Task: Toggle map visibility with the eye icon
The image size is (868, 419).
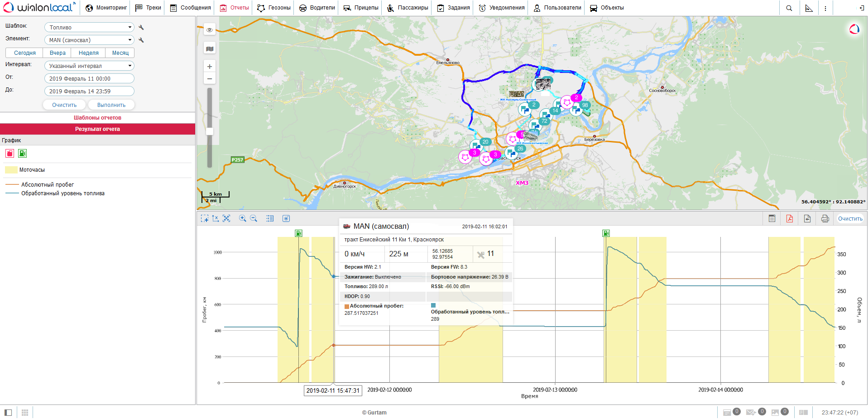Action: [210, 30]
